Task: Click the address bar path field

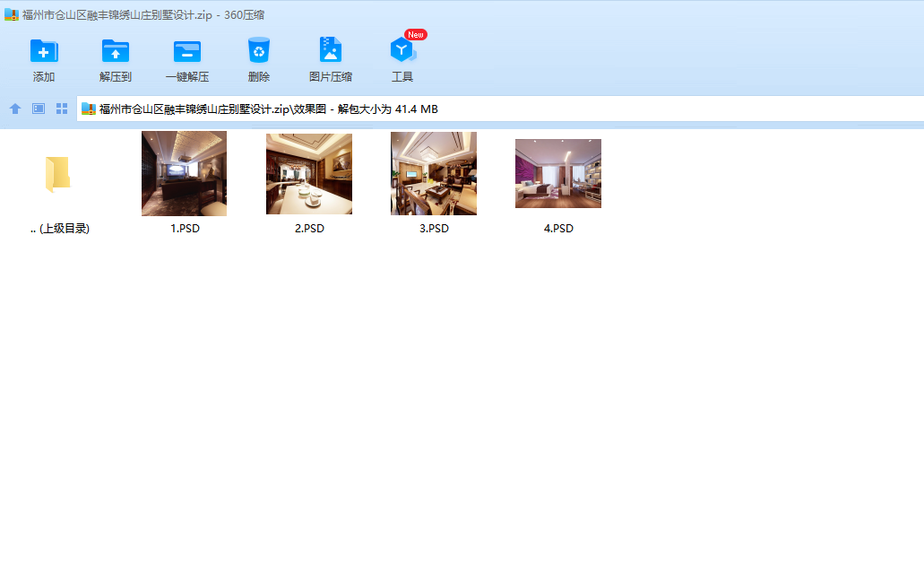Action: coord(500,109)
